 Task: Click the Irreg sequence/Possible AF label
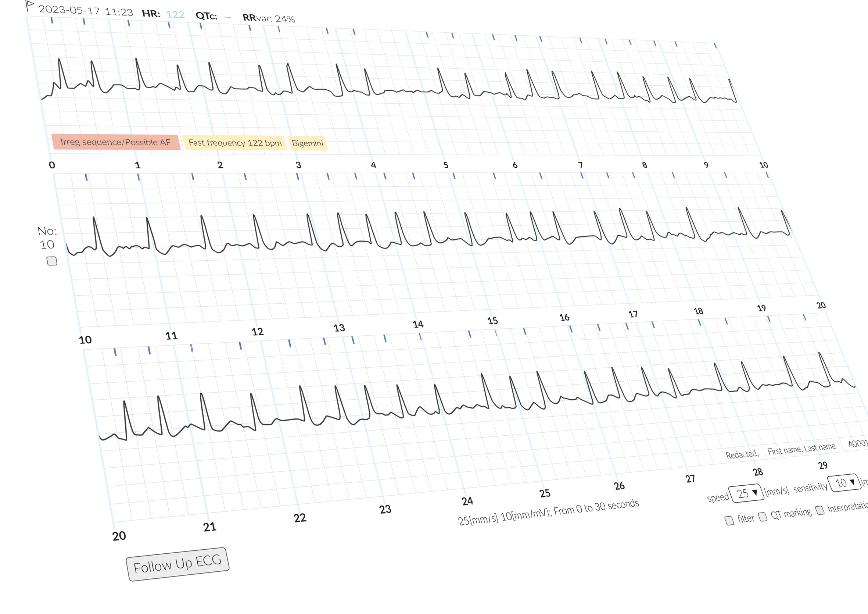(115, 142)
